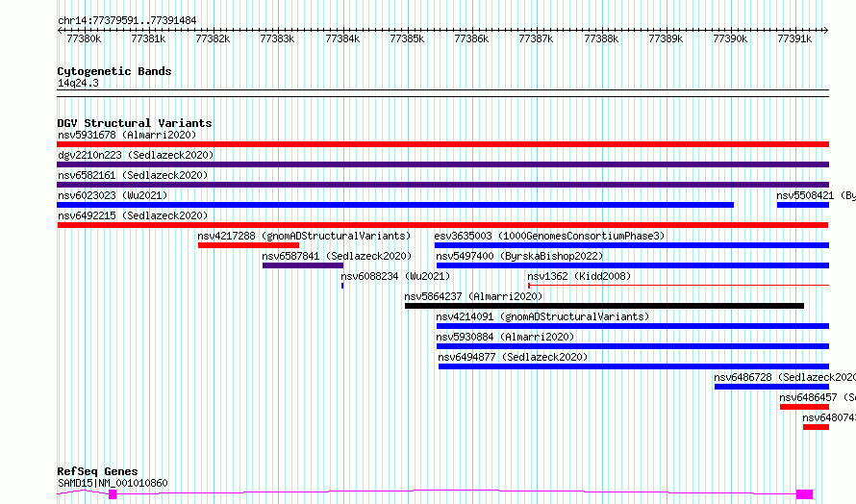Viewport: 856px width, 504px height.
Task: Click the thin red nsv1362 line
Action: [679, 285]
